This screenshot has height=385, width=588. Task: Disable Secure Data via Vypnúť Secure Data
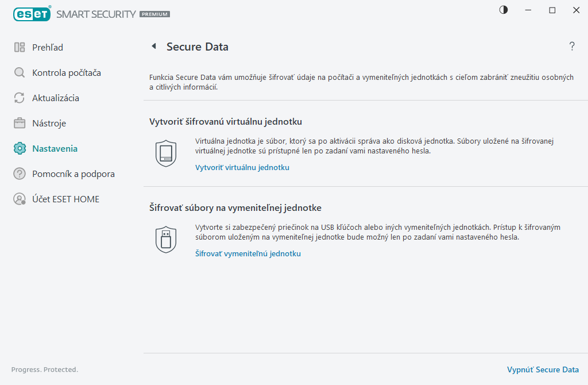(542, 369)
